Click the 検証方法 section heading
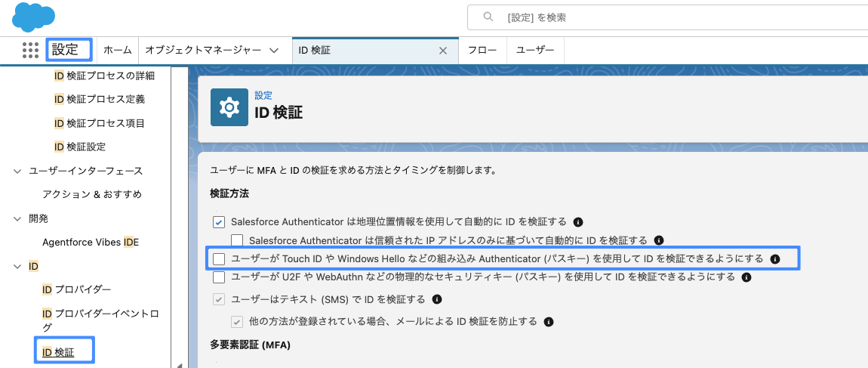This screenshot has width=868, height=368. coord(229,193)
